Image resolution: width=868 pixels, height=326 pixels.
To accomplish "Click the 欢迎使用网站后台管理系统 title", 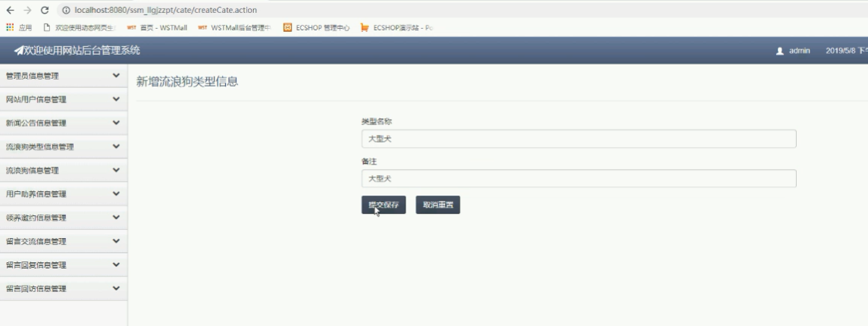I will click(x=82, y=50).
